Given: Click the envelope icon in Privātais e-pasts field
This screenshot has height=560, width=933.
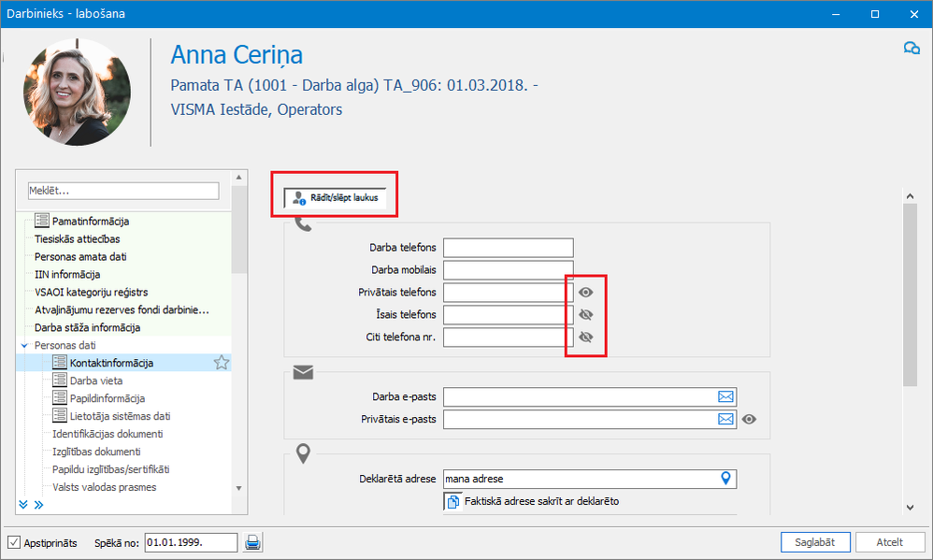Looking at the screenshot, I should coord(725,420).
